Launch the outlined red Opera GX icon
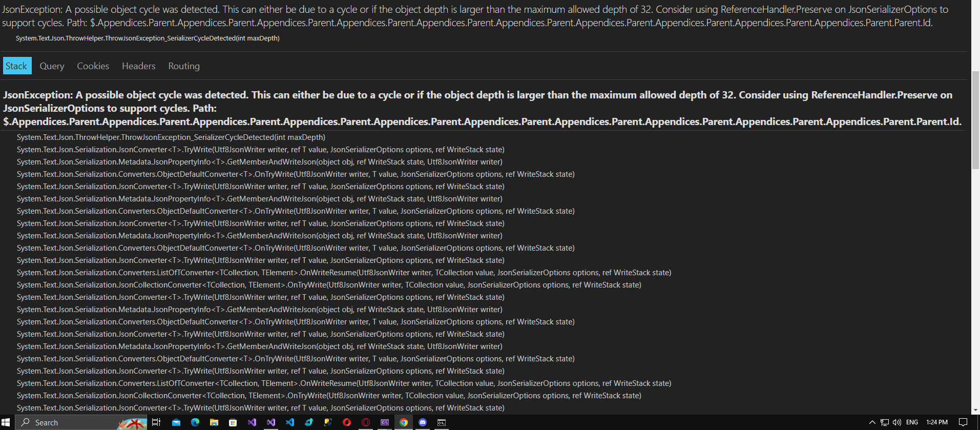Screen dimensions: 980x430 pyautogui.click(x=366, y=422)
